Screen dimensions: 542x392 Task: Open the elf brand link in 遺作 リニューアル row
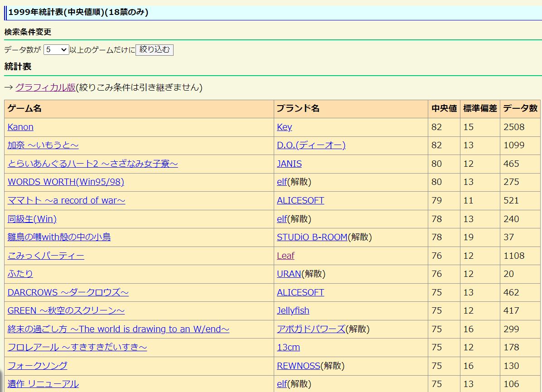click(x=282, y=384)
